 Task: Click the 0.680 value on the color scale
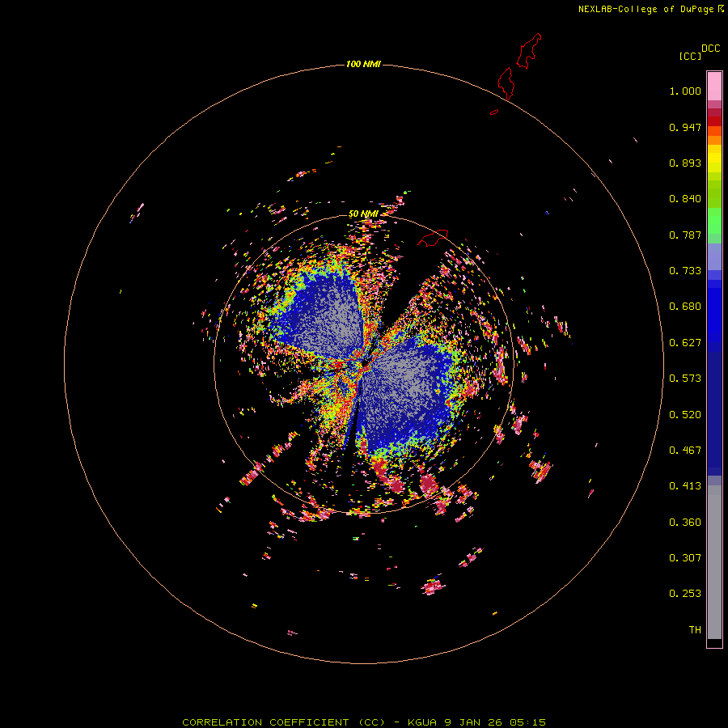[x=685, y=307]
